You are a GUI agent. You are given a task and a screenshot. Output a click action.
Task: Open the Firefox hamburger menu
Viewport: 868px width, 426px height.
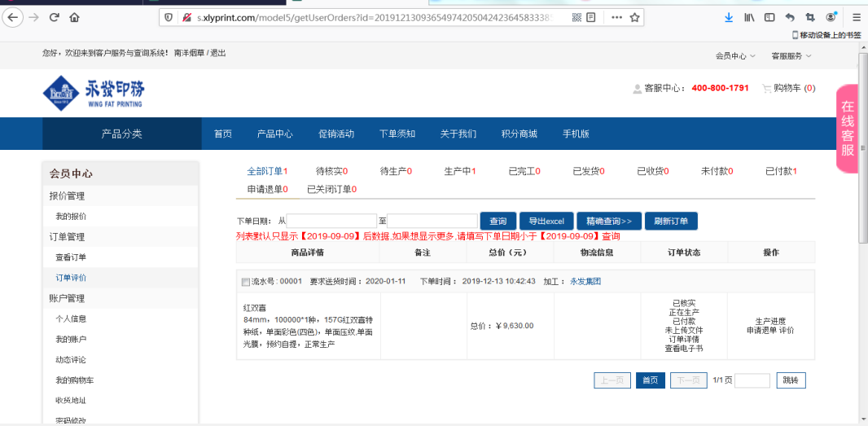coord(856,17)
